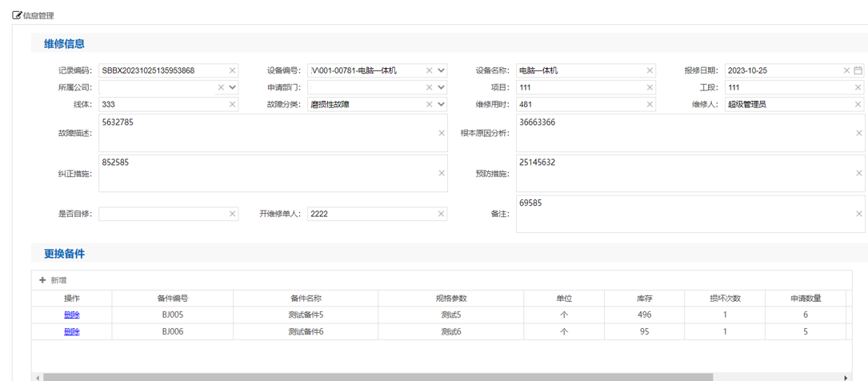Viewport: 868px width, 381px height.
Task: Delete the BJ006 spare part row
Action: click(x=72, y=331)
